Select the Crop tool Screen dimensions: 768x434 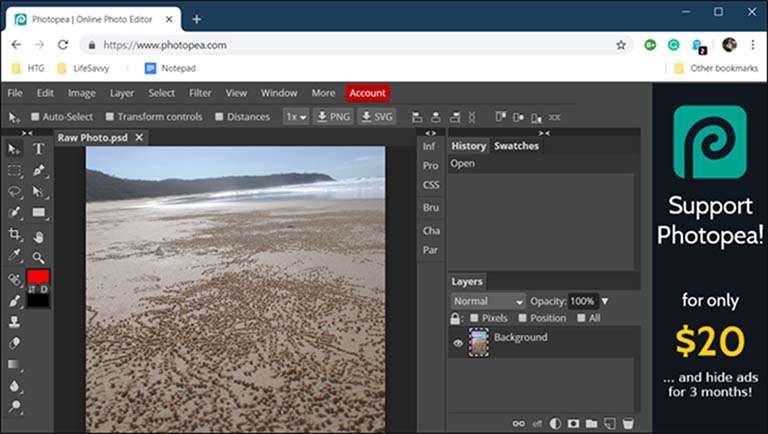click(14, 235)
